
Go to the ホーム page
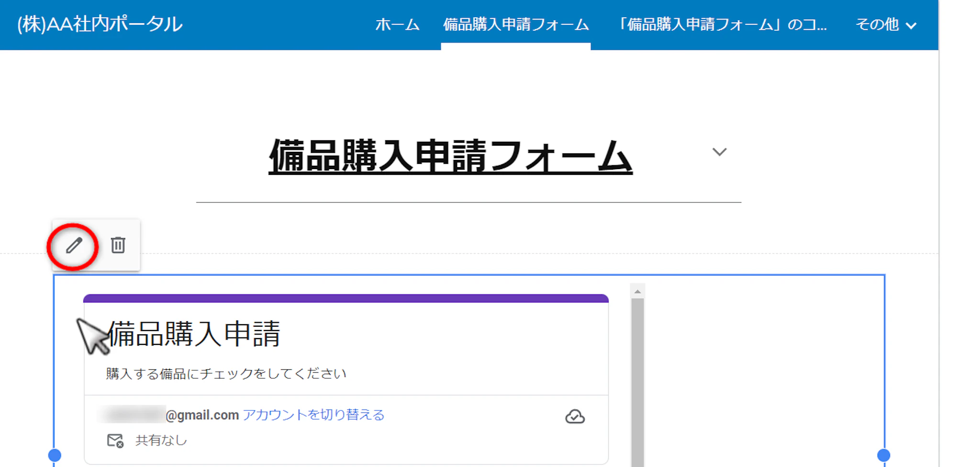pos(397,24)
